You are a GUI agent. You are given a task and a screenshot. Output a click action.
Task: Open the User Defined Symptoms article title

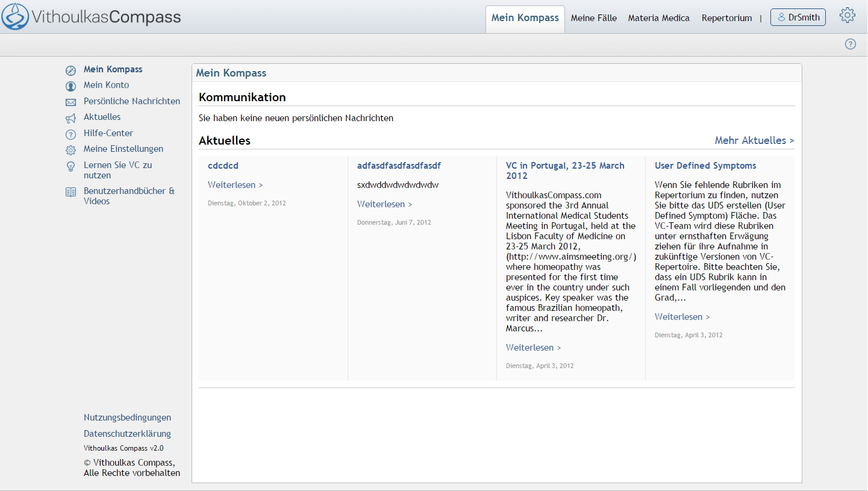click(705, 166)
